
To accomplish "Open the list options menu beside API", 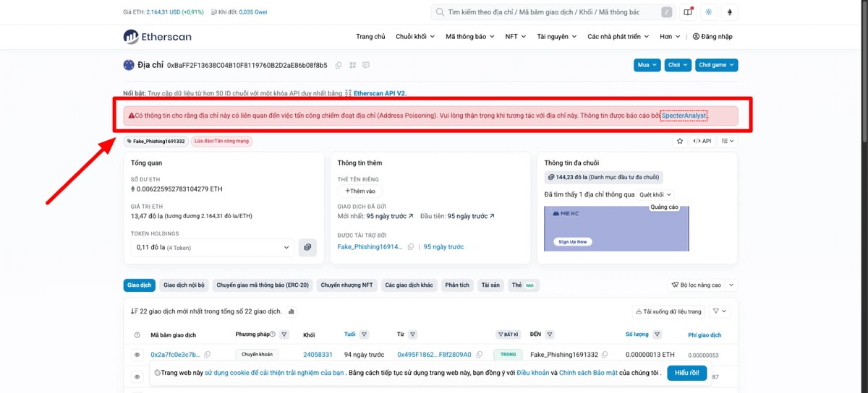I will [x=728, y=141].
